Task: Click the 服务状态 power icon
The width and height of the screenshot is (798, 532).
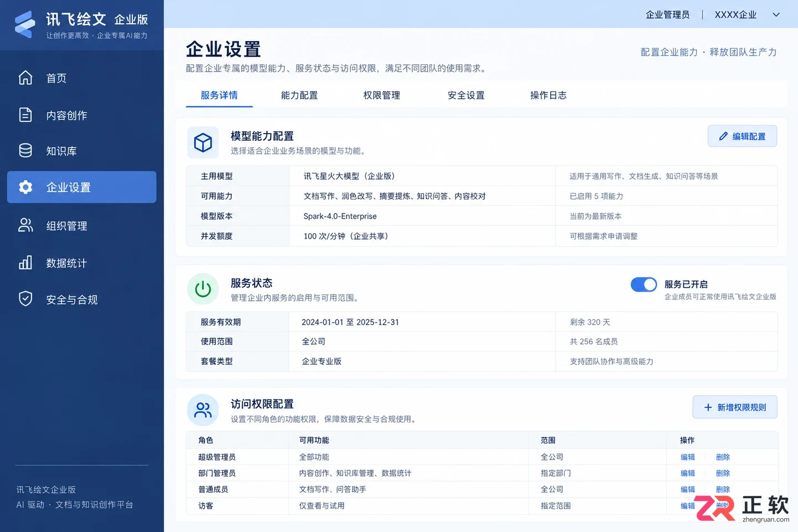Action: (203, 289)
